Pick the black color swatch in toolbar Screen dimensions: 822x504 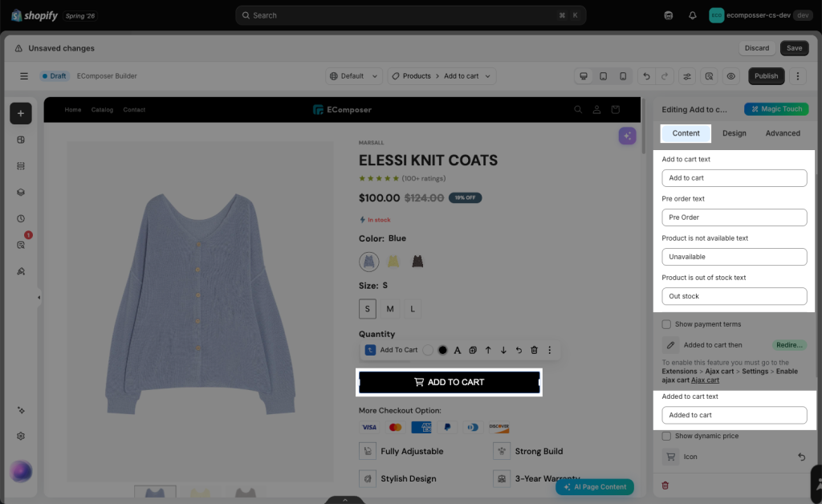443,350
